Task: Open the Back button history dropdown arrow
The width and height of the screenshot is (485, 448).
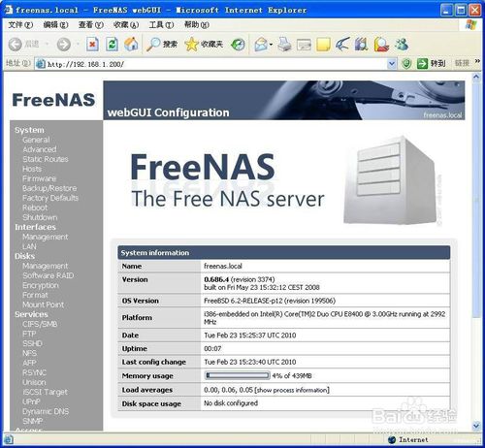Action: pos(47,44)
